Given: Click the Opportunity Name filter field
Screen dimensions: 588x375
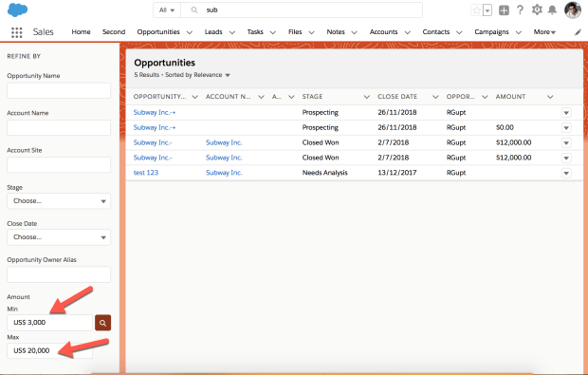Looking at the screenshot, I should click(59, 90).
